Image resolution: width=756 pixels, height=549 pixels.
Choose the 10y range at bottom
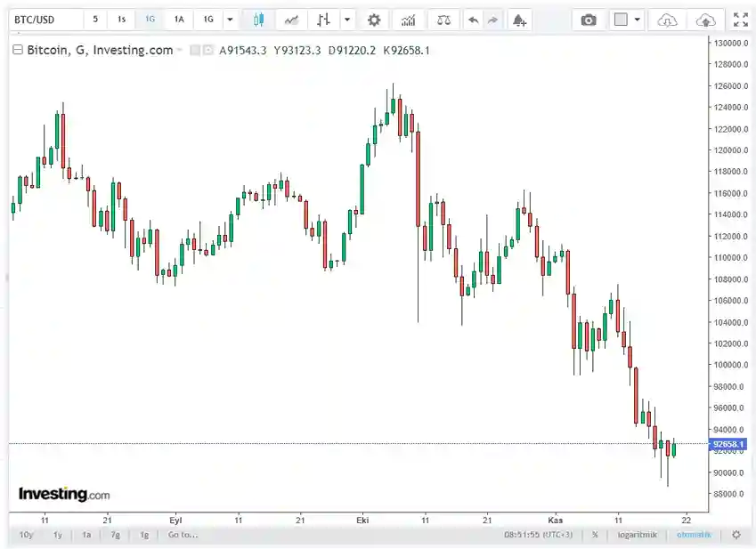coord(27,535)
